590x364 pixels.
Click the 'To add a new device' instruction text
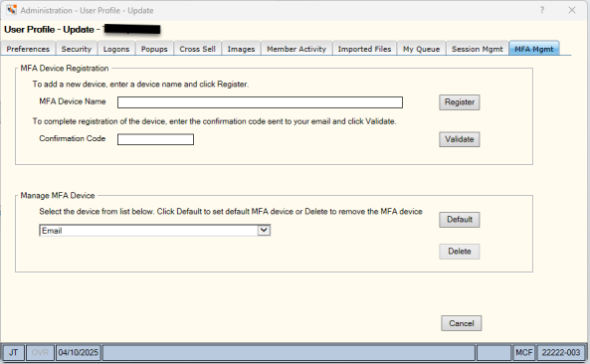[140, 85]
